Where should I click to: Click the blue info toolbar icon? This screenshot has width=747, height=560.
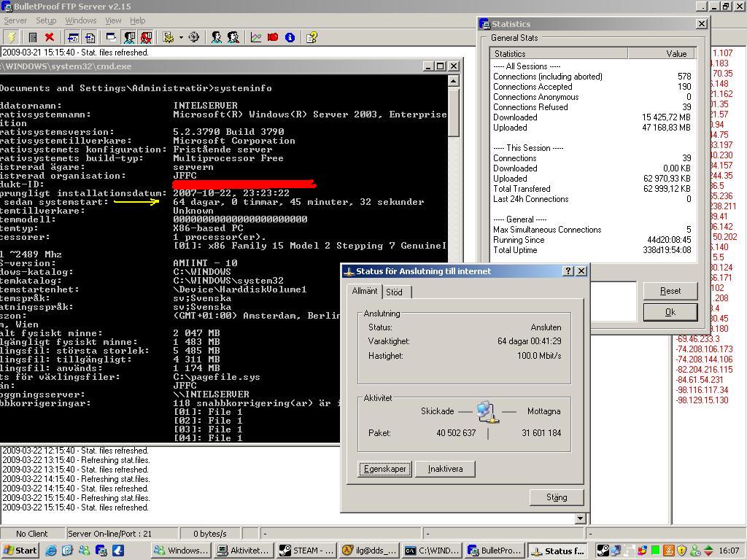[290, 37]
